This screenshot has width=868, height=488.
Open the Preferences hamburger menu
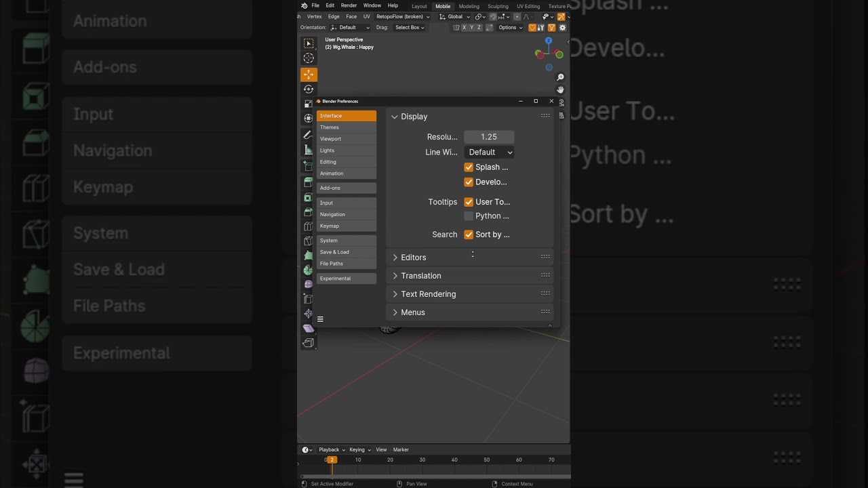[320, 319]
